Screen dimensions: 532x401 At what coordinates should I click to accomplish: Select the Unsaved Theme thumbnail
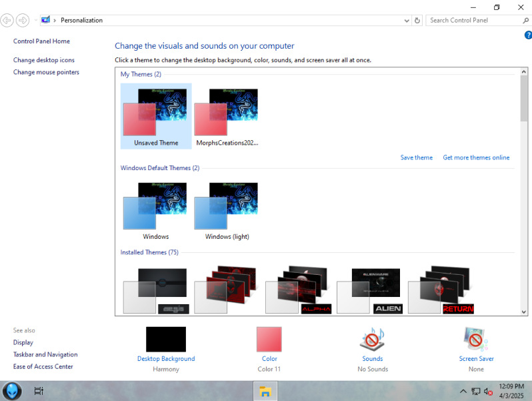point(156,116)
